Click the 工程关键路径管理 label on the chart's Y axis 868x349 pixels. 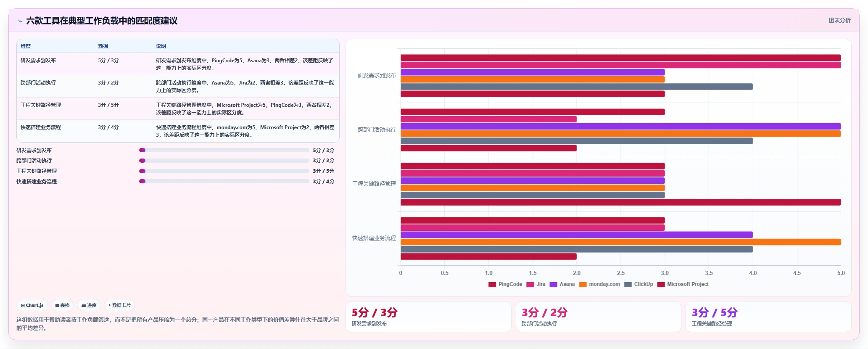pyautogui.click(x=374, y=184)
